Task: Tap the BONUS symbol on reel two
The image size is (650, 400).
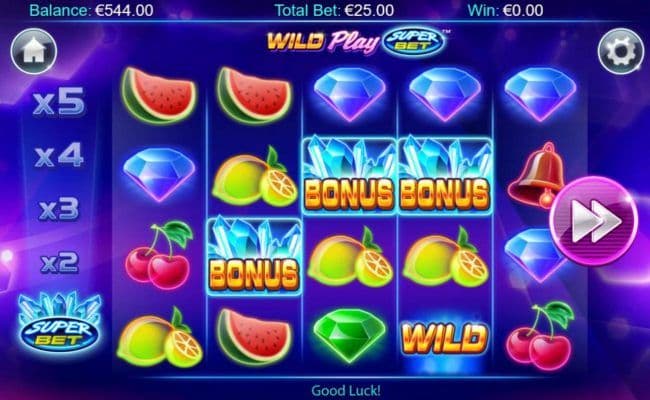Action: 254,257
